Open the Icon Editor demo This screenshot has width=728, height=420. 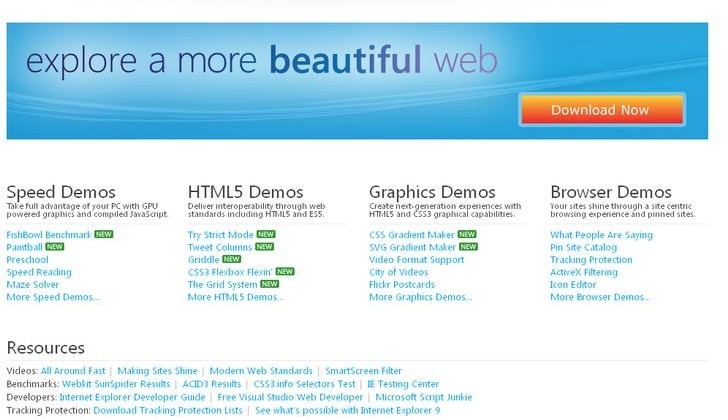pyautogui.click(x=573, y=284)
